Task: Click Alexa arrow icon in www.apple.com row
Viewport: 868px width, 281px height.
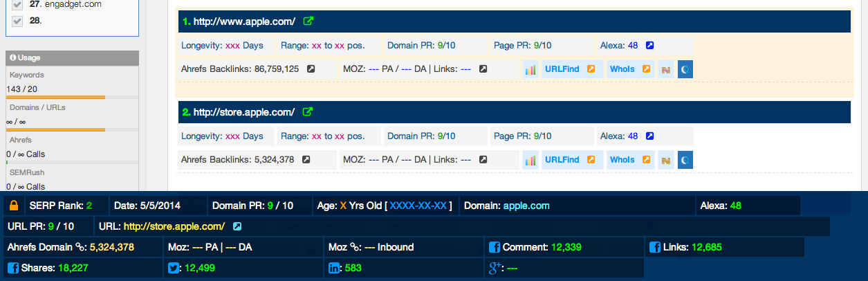Action: (x=649, y=46)
